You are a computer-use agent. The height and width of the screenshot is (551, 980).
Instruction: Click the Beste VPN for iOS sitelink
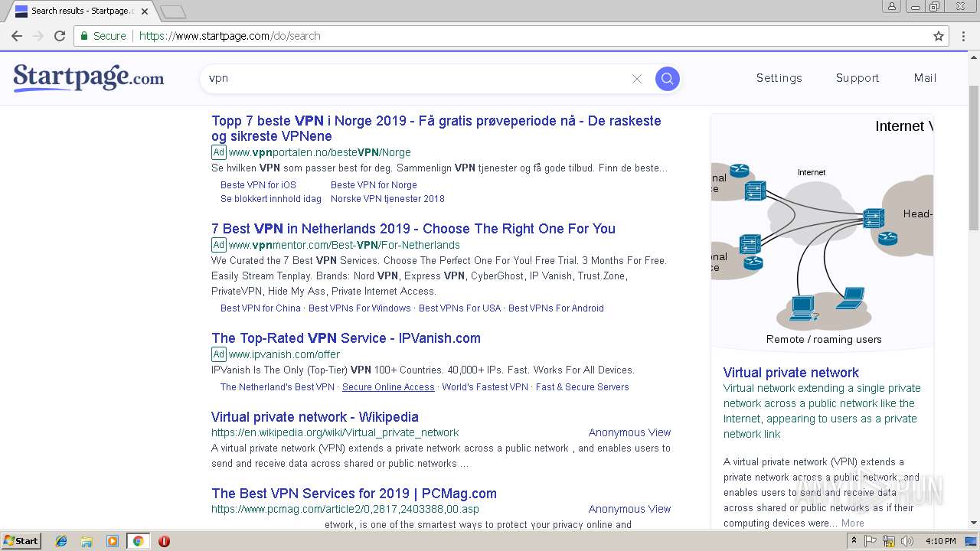[258, 184]
